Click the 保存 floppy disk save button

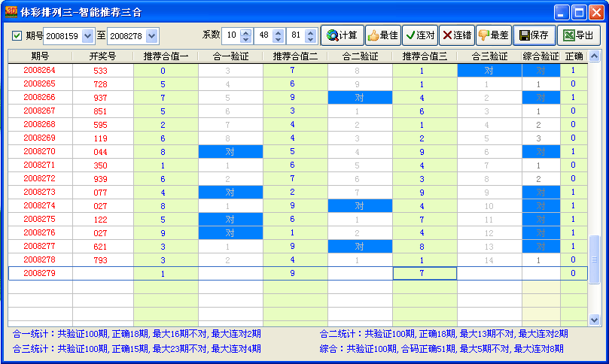click(534, 35)
